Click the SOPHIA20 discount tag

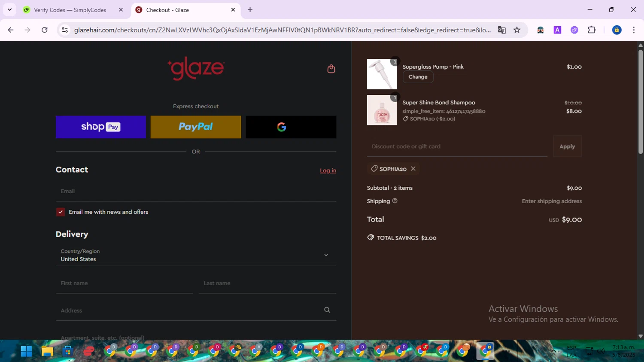pyautogui.click(x=393, y=169)
